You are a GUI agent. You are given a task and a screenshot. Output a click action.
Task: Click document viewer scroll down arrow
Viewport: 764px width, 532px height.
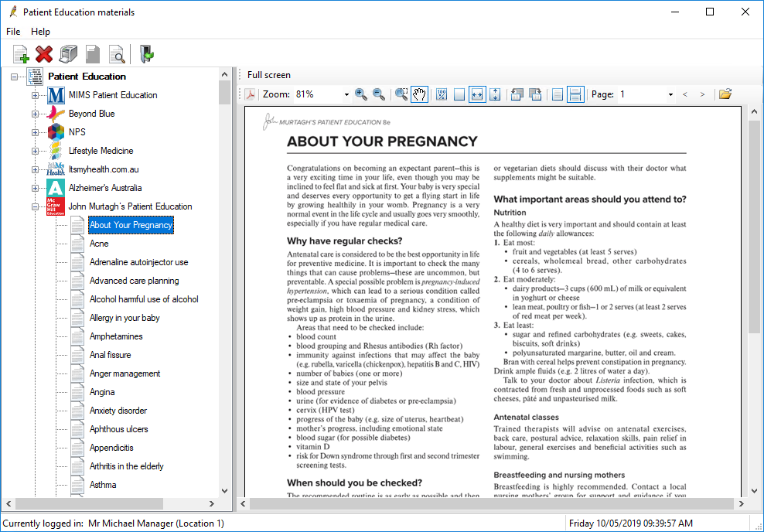point(754,491)
